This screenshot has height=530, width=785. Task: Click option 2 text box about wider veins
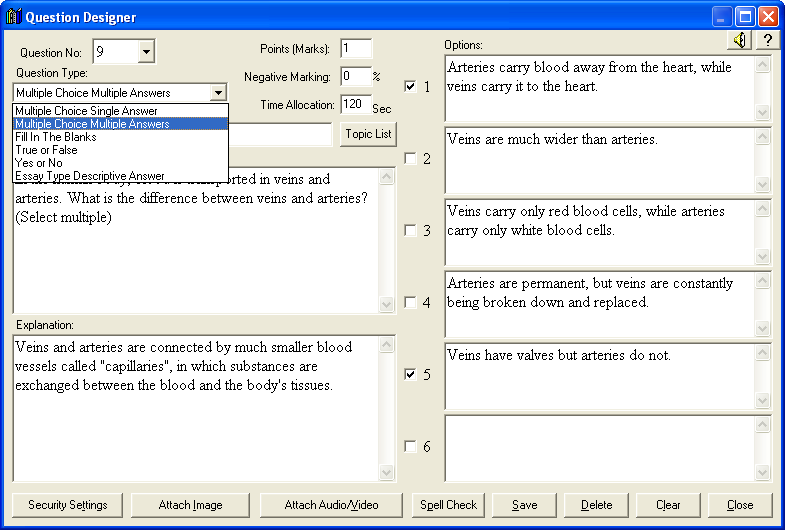pyautogui.click(x=600, y=160)
